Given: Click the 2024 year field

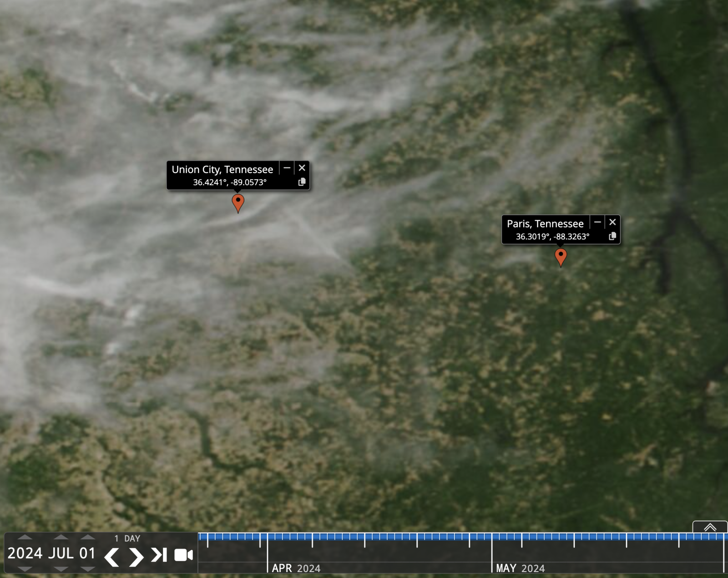Looking at the screenshot, I should point(25,553).
